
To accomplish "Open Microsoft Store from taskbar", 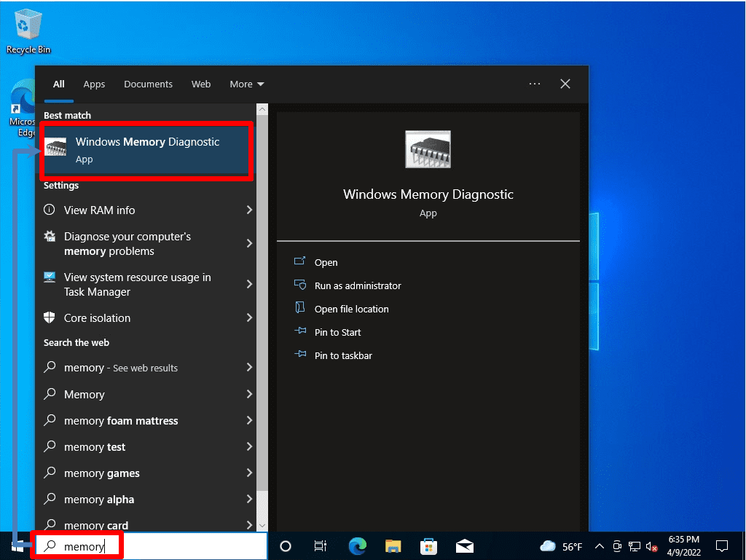I will click(x=428, y=547).
